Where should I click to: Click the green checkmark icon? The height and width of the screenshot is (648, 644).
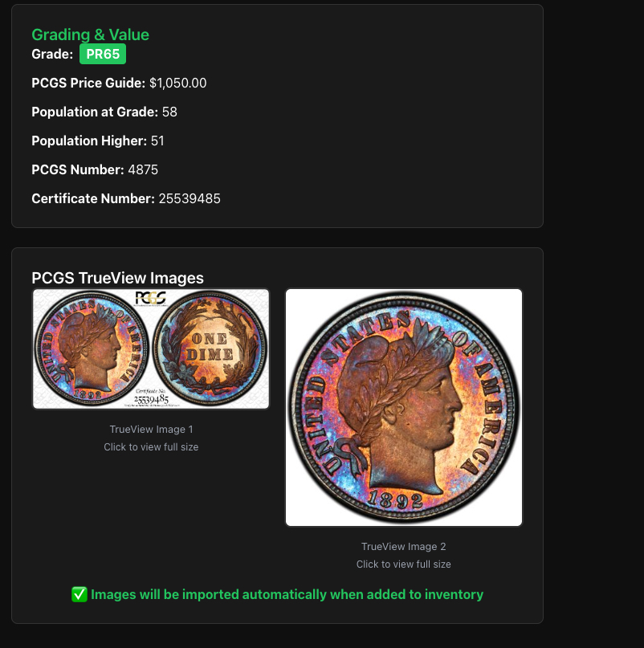click(79, 594)
